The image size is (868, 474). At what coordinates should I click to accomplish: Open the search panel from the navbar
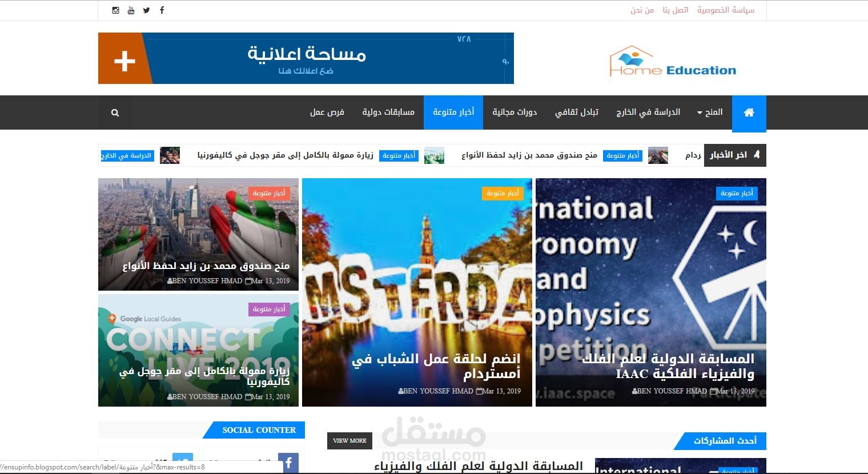click(x=114, y=113)
